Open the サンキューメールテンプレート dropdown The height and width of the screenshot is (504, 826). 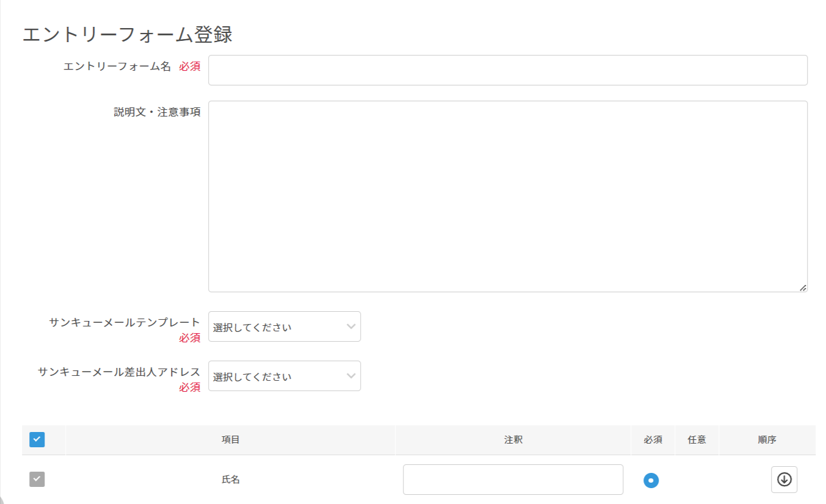pyautogui.click(x=284, y=326)
